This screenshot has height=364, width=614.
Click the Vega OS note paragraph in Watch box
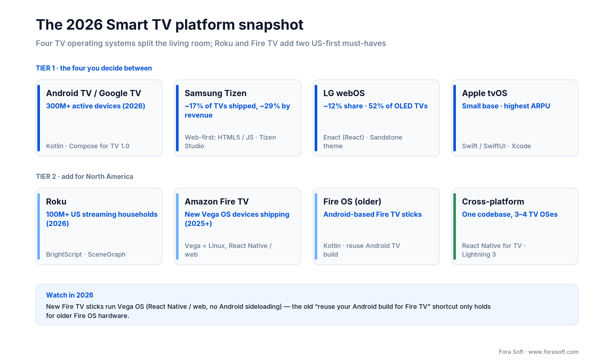pos(268,311)
